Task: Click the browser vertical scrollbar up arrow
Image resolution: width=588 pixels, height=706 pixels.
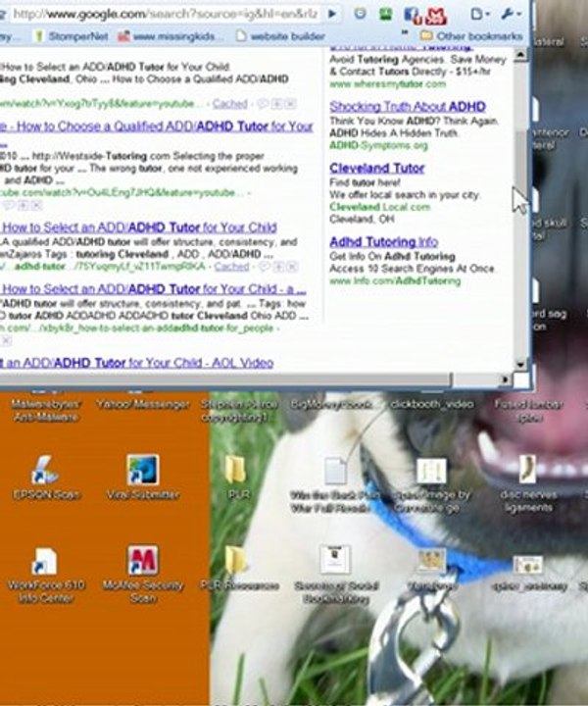Action: tap(520, 55)
